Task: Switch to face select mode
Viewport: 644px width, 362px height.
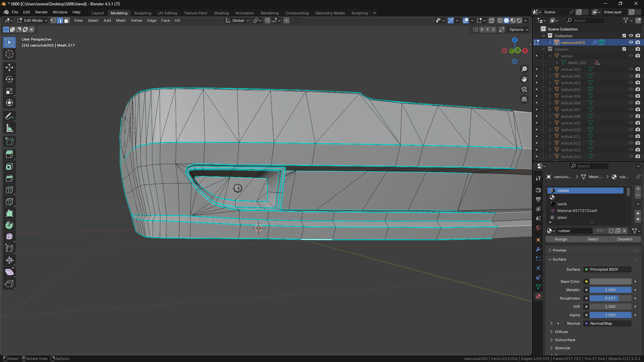Action: tap(66, 20)
